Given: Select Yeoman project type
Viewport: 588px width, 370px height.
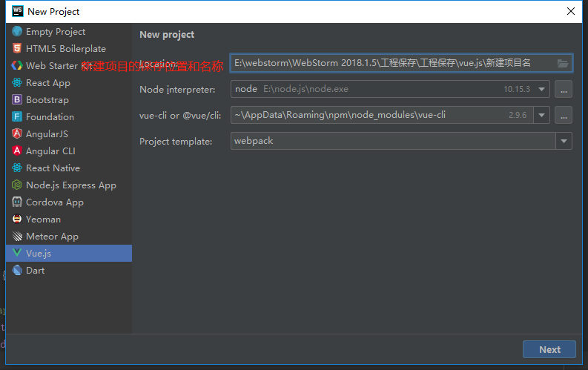Looking at the screenshot, I should pyautogui.click(x=69, y=219).
